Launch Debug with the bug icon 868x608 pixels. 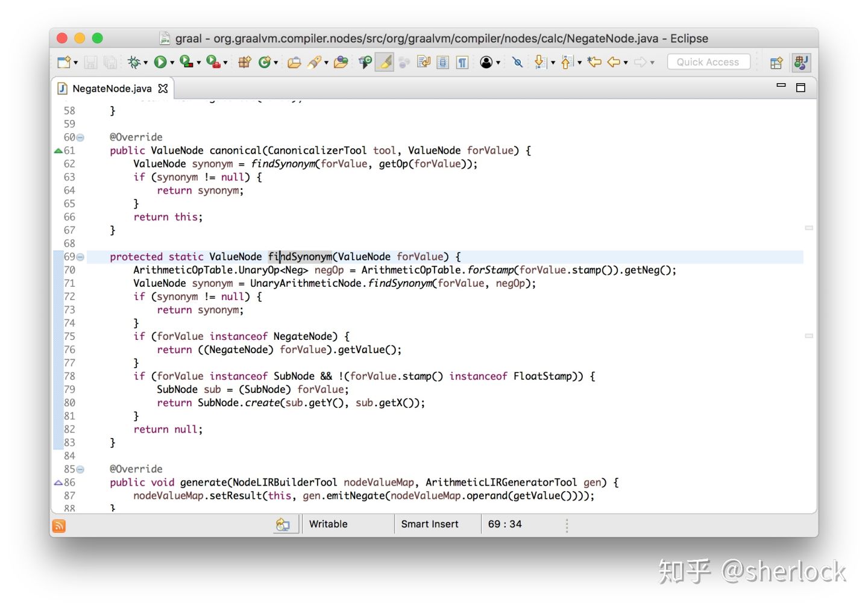point(134,62)
